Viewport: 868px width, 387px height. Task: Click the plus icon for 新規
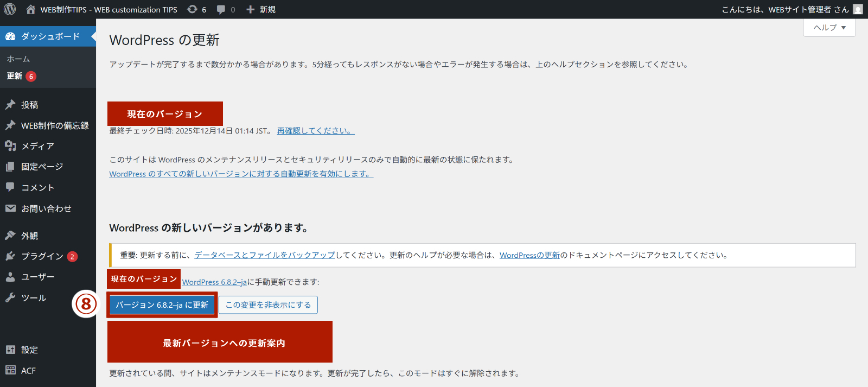pyautogui.click(x=250, y=9)
